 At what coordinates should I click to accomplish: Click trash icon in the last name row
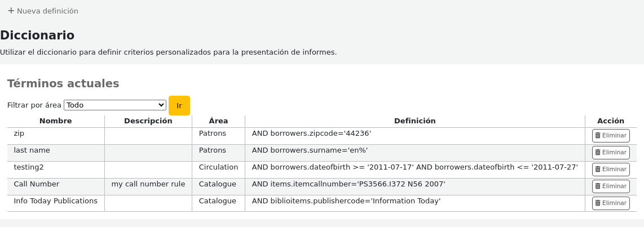598,153
